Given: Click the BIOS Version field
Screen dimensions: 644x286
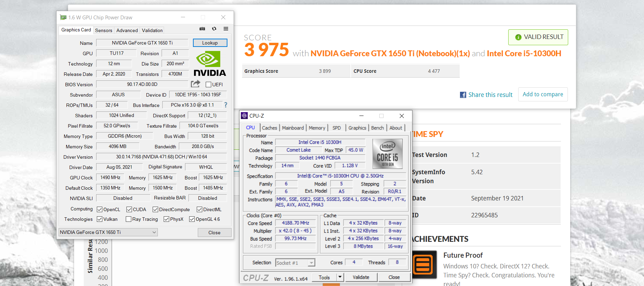Looking at the screenshot, I should 142,84.
